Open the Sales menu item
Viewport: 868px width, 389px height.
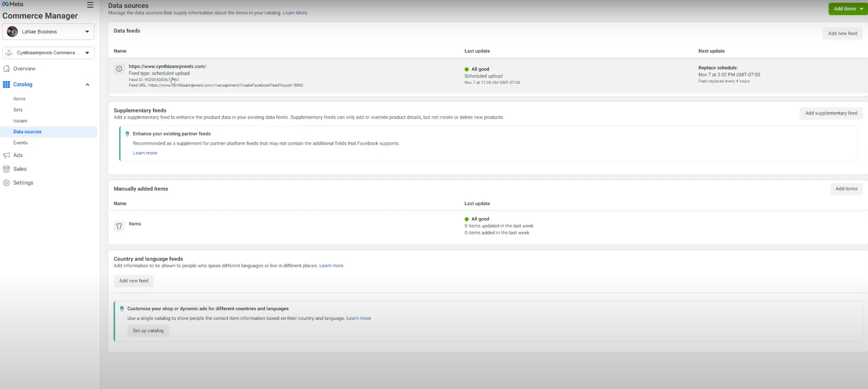pyautogui.click(x=20, y=169)
